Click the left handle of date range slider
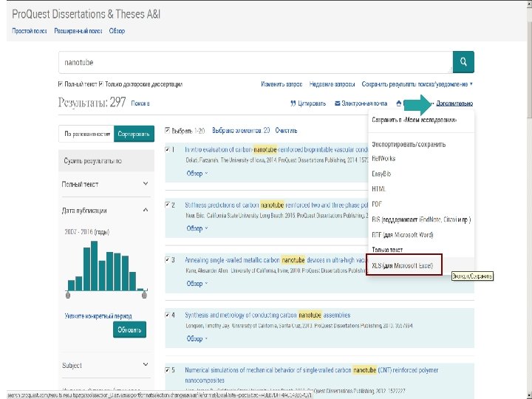The height and width of the screenshot is (399, 532). [x=68, y=295]
